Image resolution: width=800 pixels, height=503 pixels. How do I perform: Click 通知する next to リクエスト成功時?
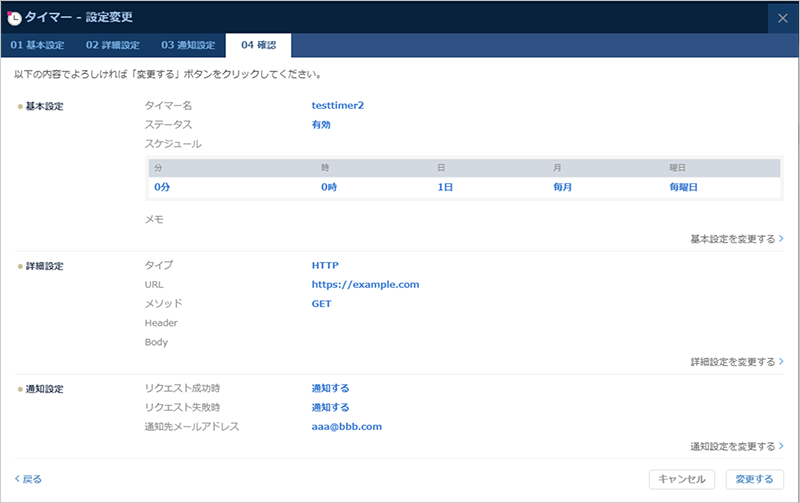(x=331, y=388)
